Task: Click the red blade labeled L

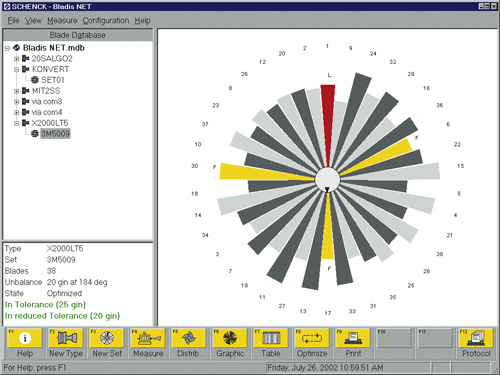Action: [328, 123]
